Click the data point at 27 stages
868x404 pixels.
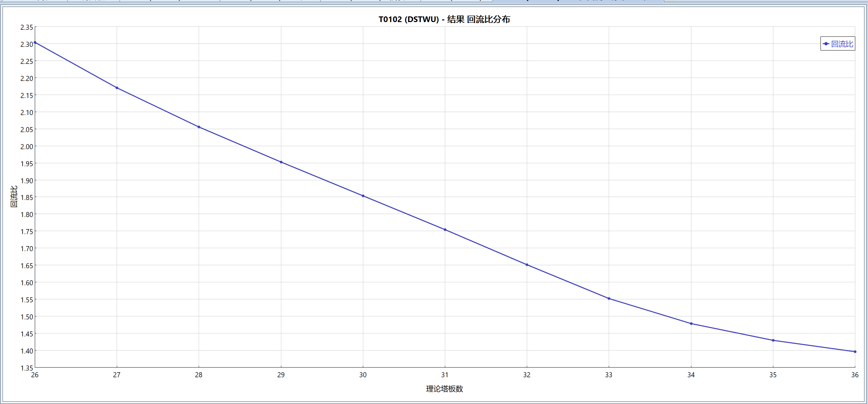pyautogui.click(x=117, y=88)
